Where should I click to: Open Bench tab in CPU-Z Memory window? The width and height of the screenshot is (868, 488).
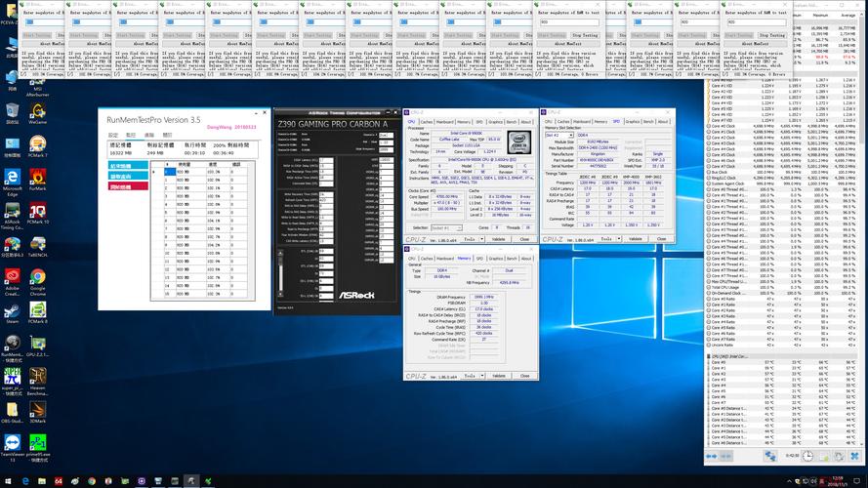tap(512, 259)
